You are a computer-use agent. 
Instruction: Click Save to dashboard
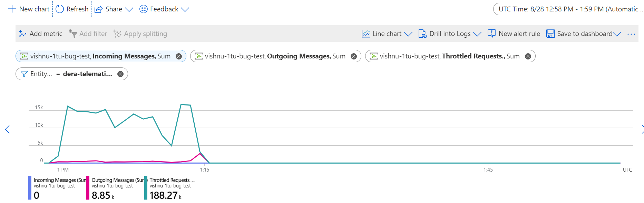click(x=584, y=34)
